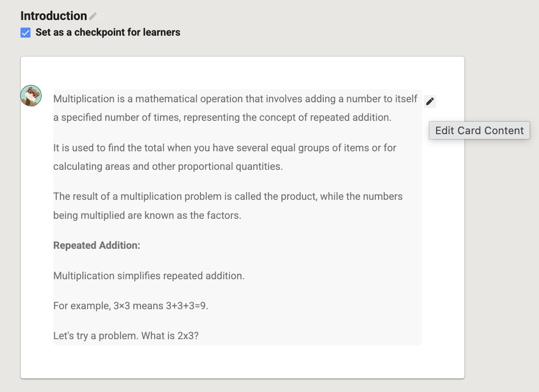Click the '2x3?' text at the end
This screenshot has width=539, height=392.
tap(188, 336)
